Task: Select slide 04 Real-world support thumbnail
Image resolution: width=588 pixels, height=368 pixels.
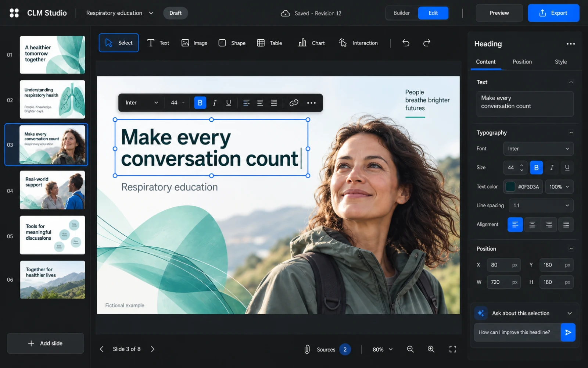Action: pyautogui.click(x=53, y=190)
